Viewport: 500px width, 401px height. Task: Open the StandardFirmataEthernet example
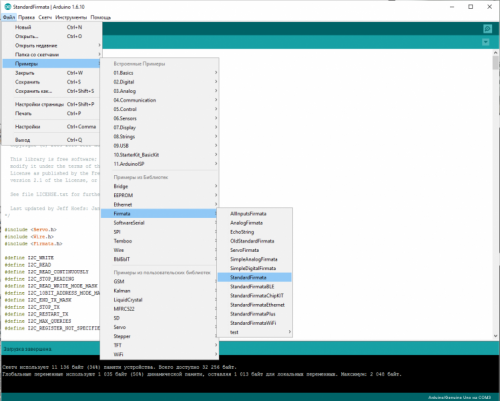(x=255, y=305)
